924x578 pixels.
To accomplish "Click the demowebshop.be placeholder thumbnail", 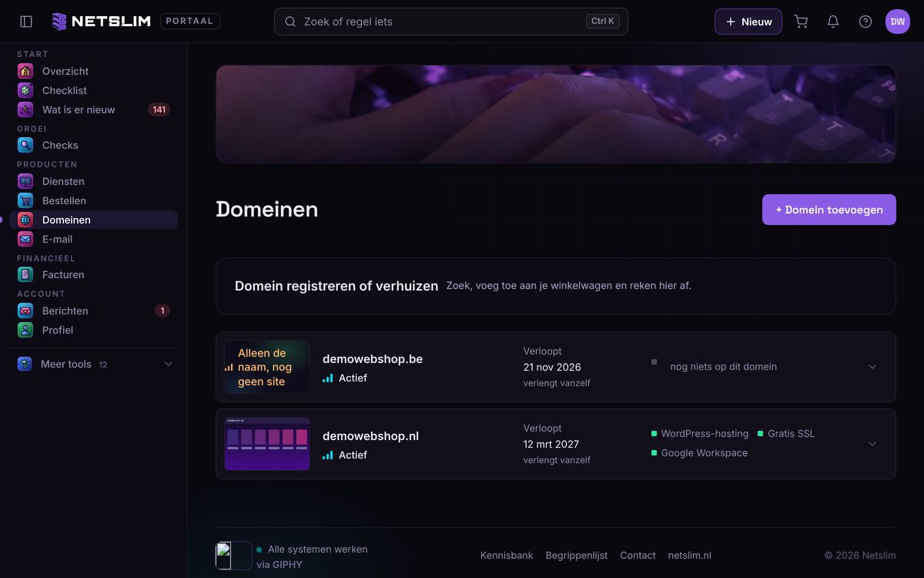I will [x=267, y=367].
